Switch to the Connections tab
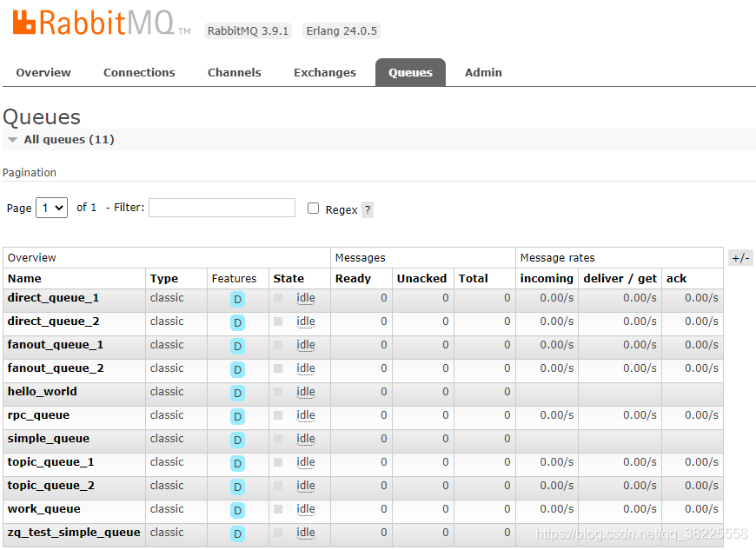This screenshot has height=550, width=756. [139, 72]
